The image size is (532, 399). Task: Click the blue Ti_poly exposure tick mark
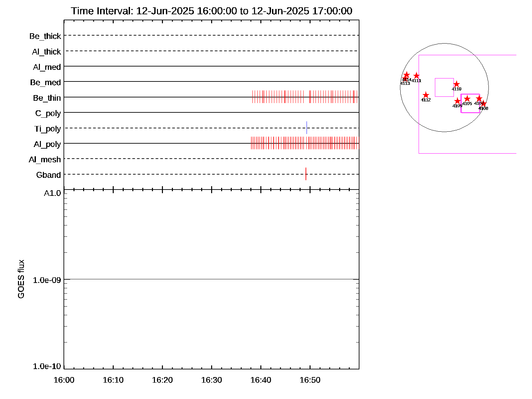pyautogui.click(x=307, y=128)
